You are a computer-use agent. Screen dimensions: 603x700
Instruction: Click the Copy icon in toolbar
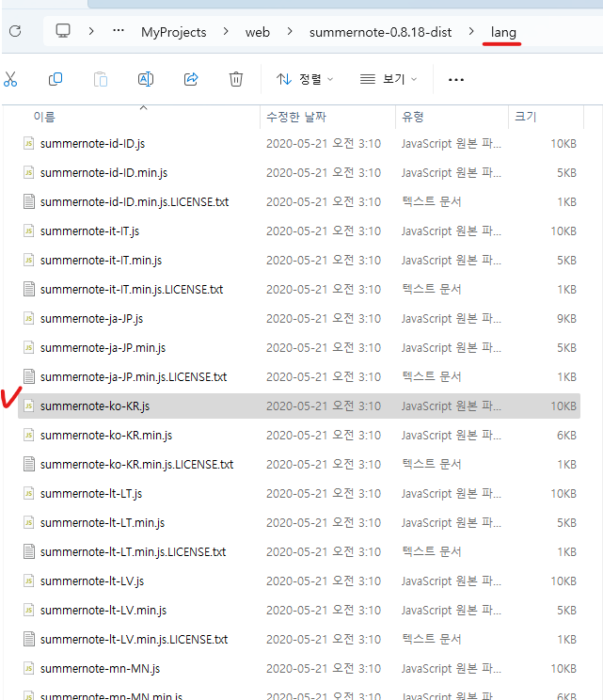coord(56,79)
